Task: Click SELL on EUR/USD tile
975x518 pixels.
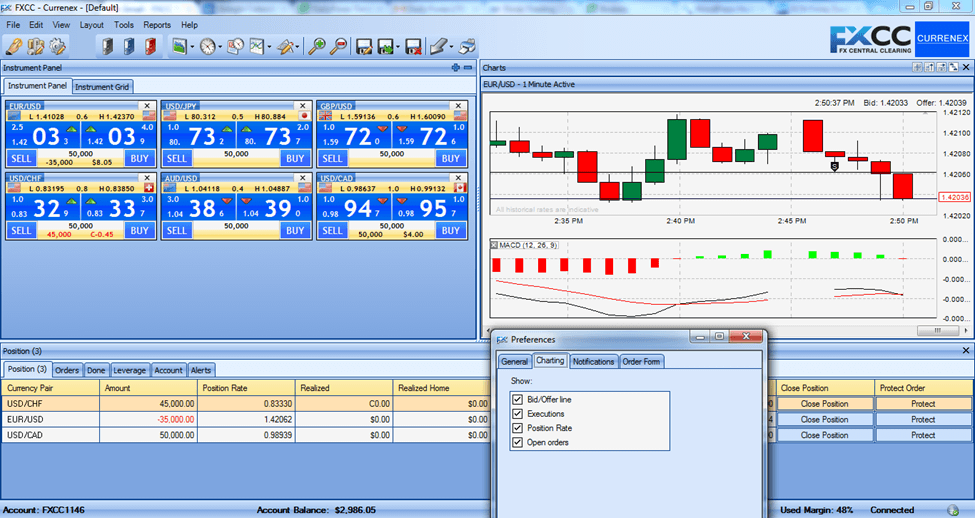Action: pos(21,159)
